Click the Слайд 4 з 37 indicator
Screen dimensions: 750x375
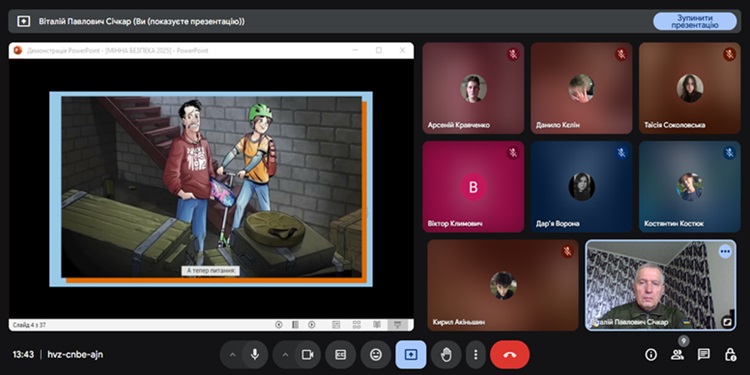point(30,325)
